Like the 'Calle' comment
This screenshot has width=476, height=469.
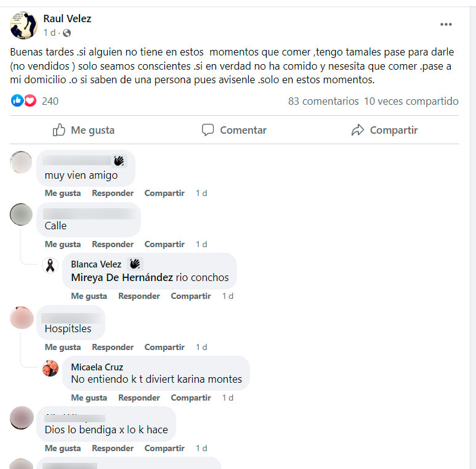pyautogui.click(x=63, y=244)
